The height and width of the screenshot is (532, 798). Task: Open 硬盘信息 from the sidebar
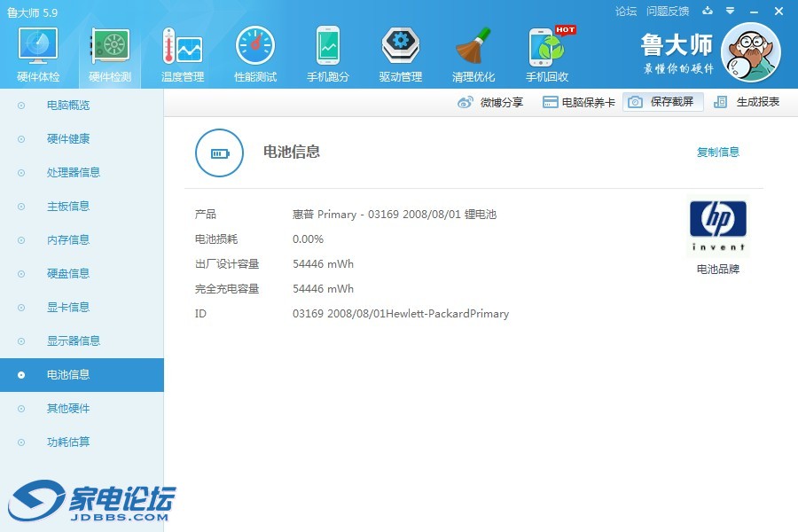tap(68, 274)
